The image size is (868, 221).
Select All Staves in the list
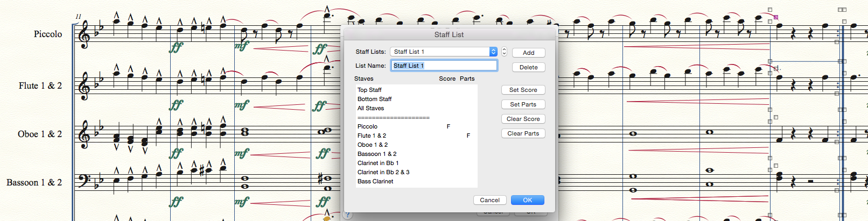coord(370,109)
